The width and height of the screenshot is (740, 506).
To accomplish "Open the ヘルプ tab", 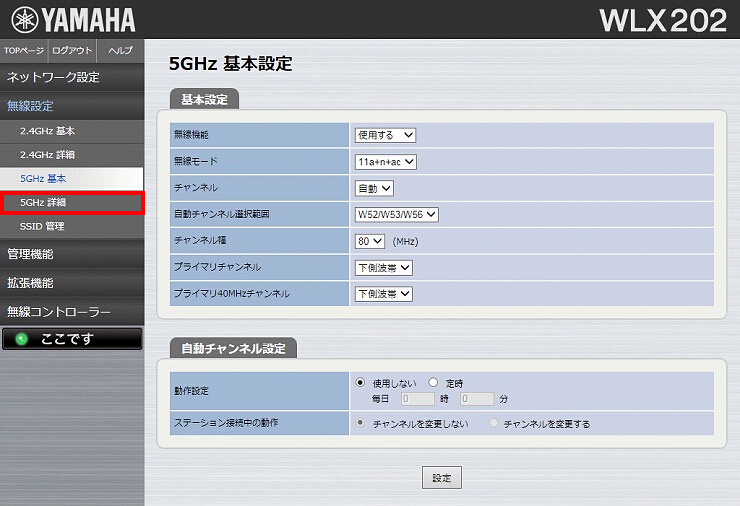I will coord(120,51).
